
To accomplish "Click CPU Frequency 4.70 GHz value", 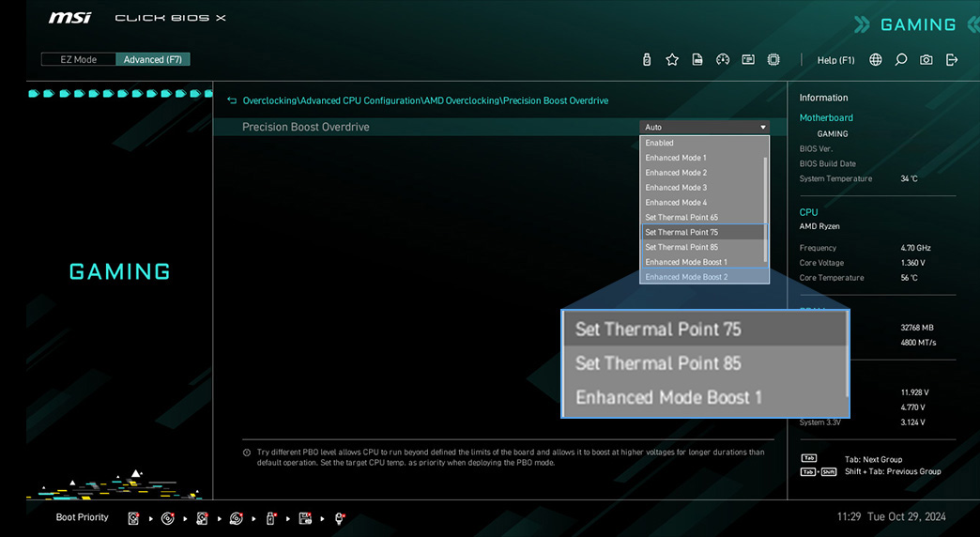I will pos(915,248).
